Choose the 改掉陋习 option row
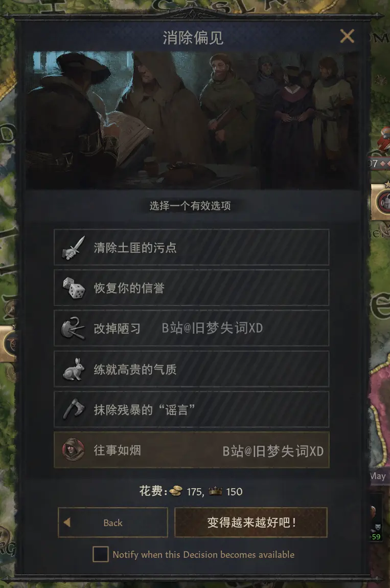The height and width of the screenshot is (588, 390). (x=192, y=329)
